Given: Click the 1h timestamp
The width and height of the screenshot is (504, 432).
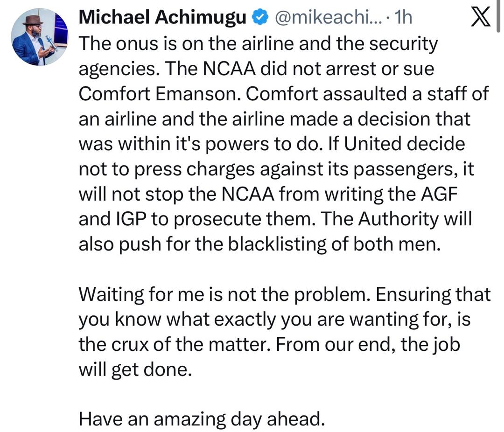Looking at the screenshot, I should [x=403, y=18].
